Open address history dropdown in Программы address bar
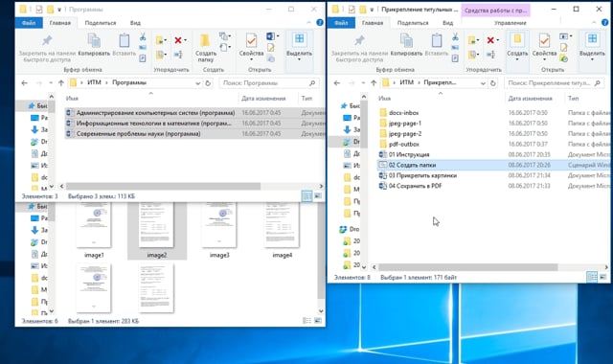Screen dimensions: 613x364 [x=198, y=83]
